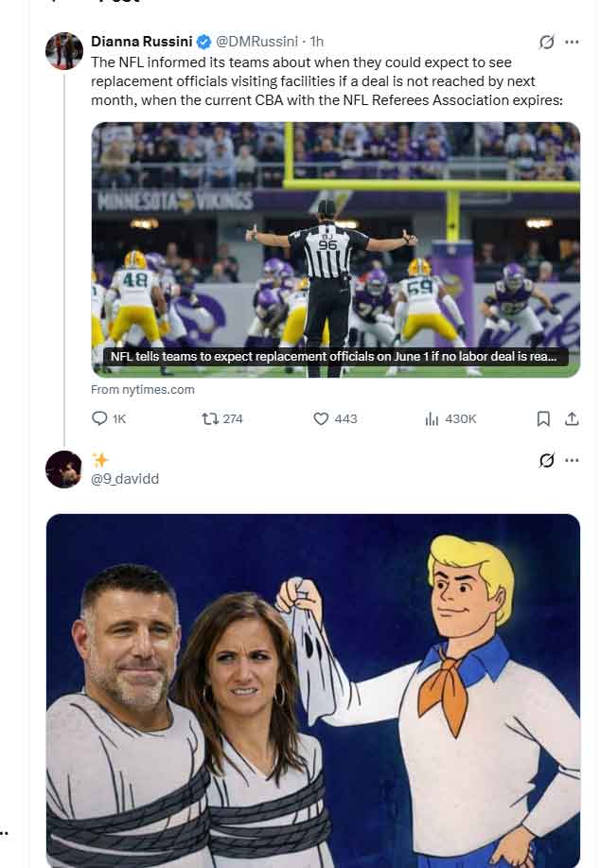Image resolution: width=600 pixels, height=868 pixels.
Task: Click the 1h timestamp on Dianna's post
Action: tap(314, 40)
